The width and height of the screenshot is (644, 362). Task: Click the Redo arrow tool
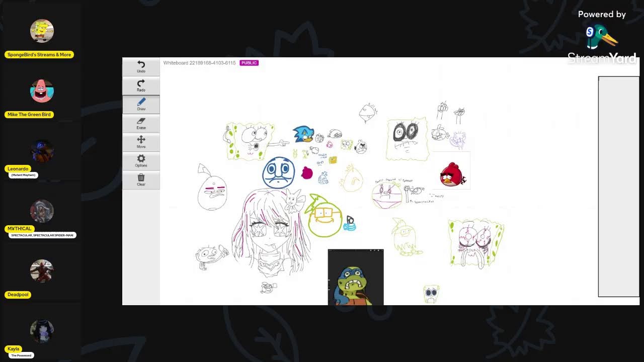141,85
